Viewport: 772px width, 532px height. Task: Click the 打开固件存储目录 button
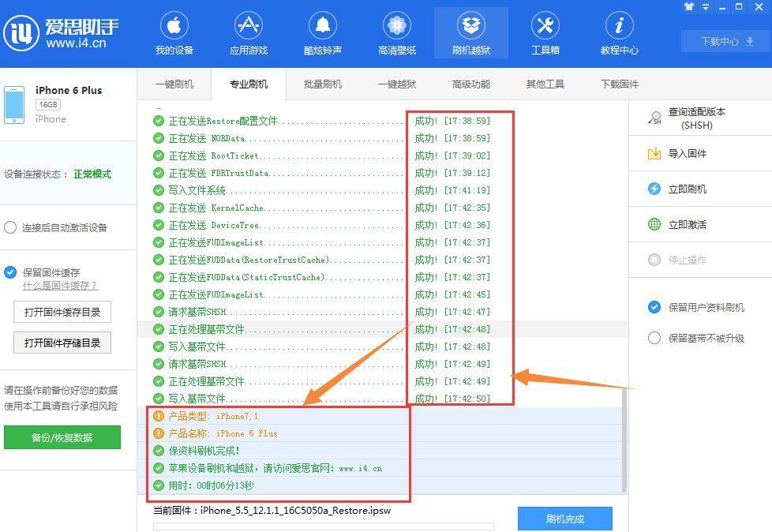click(62, 343)
